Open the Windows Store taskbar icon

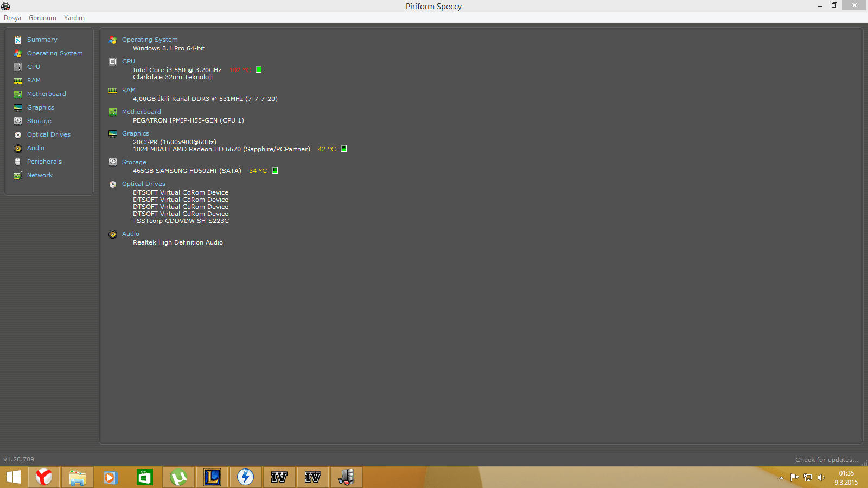pyautogui.click(x=144, y=477)
